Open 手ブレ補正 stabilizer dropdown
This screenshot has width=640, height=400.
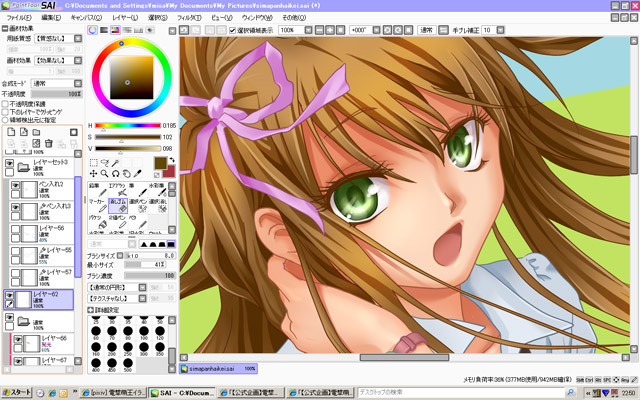coord(500,30)
